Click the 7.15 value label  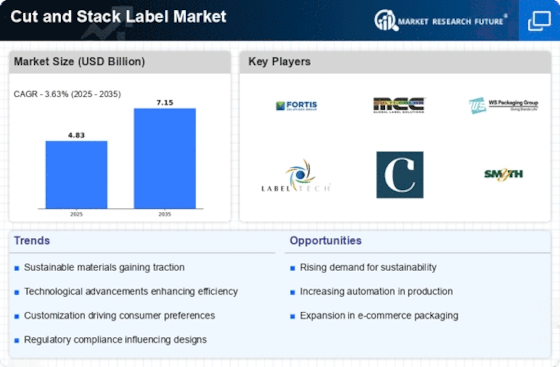coord(165,102)
